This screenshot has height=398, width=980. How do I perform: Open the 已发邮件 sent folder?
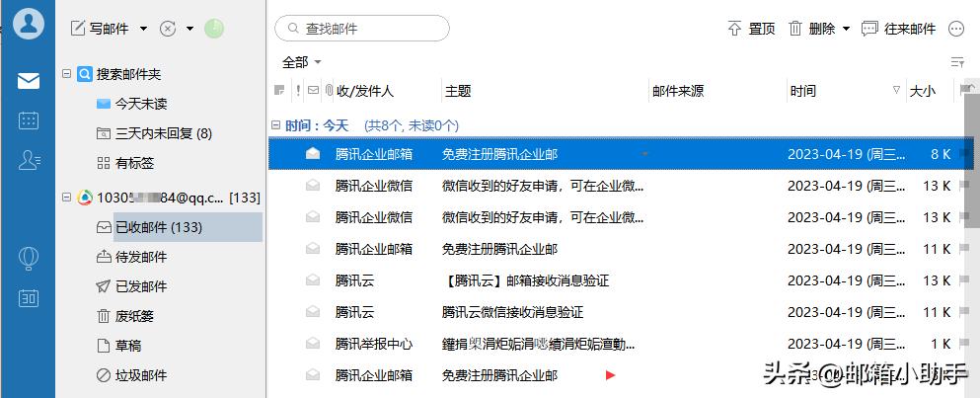[131, 286]
